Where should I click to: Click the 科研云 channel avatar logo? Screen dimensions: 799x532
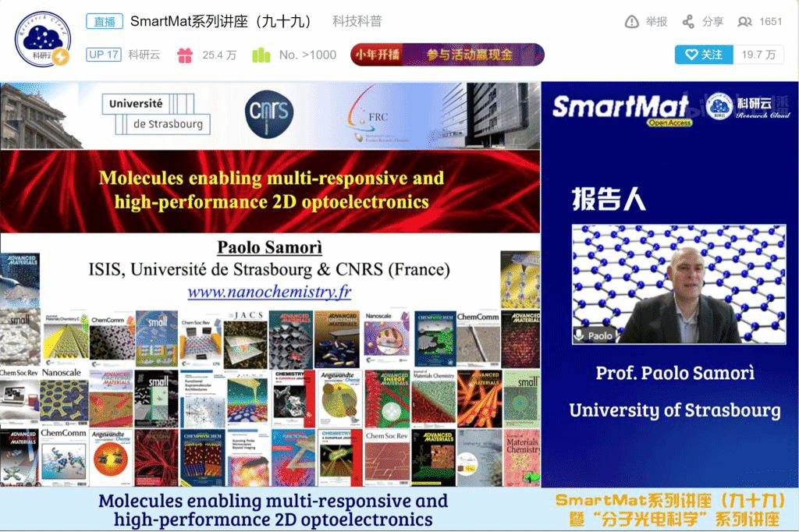click(43, 39)
